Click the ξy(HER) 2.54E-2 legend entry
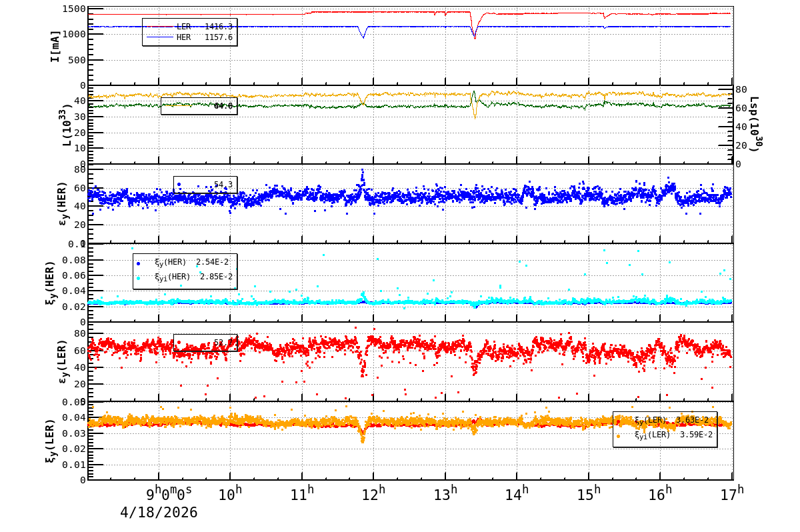This screenshot has height=532, width=800. pyautogui.click(x=185, y=263)
